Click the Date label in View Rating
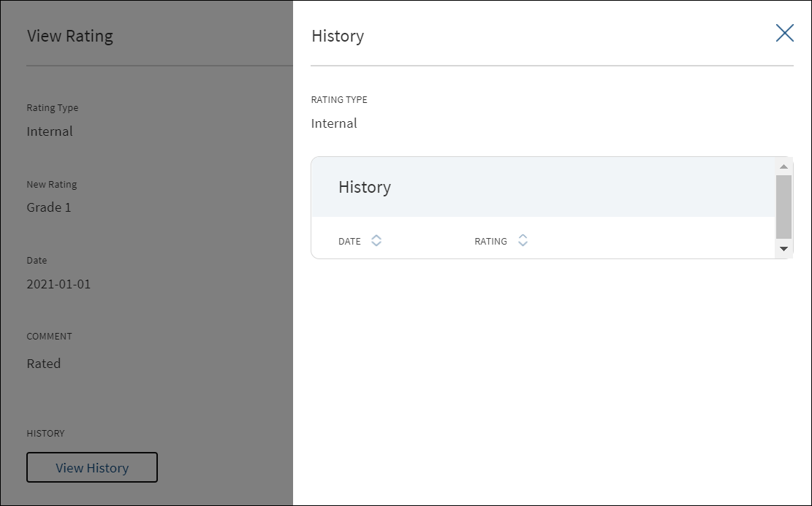 point(37,260)
